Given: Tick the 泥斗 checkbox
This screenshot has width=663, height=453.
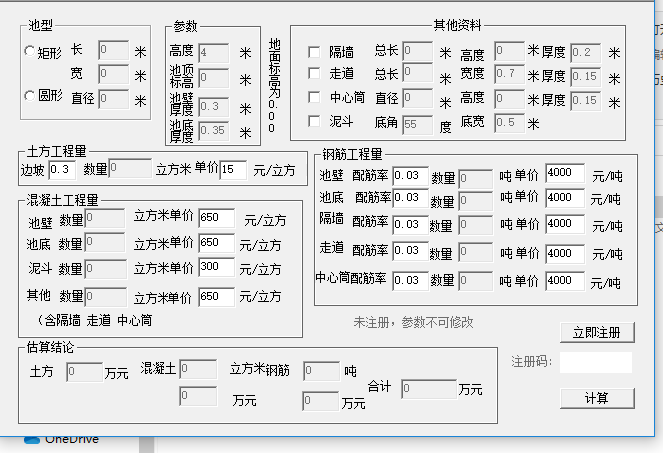Looking at the screenshot, I should [314, 121].
